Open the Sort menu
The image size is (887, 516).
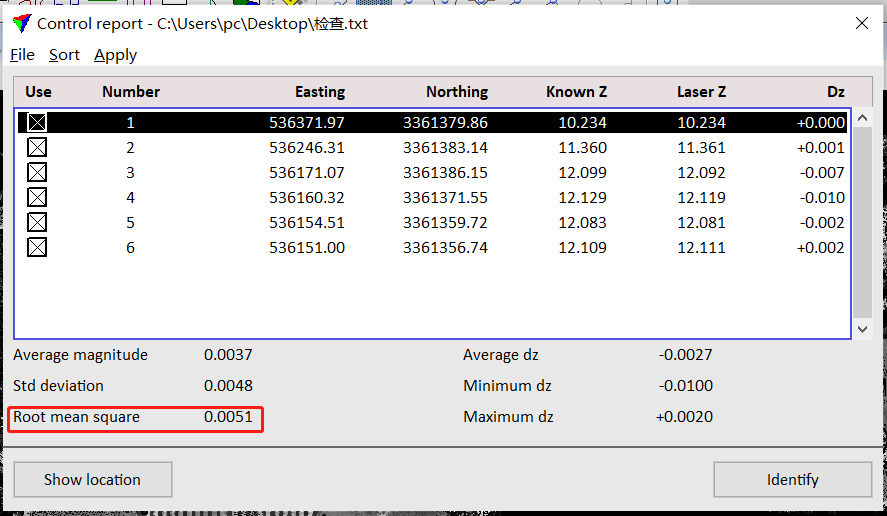click(64, 55)
